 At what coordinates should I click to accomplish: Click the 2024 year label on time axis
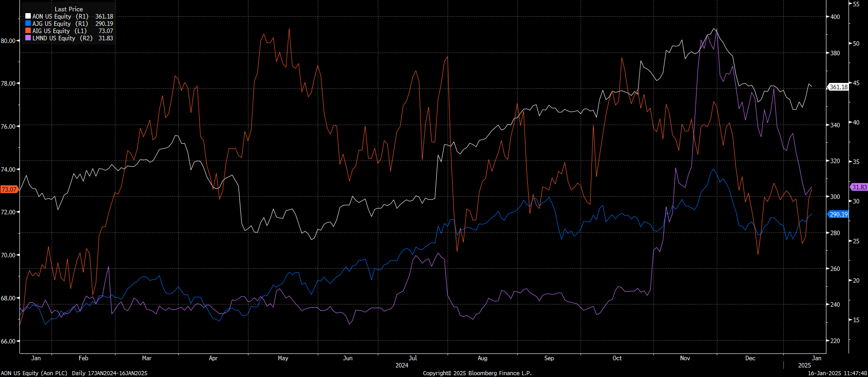click(x=402, y=365)
